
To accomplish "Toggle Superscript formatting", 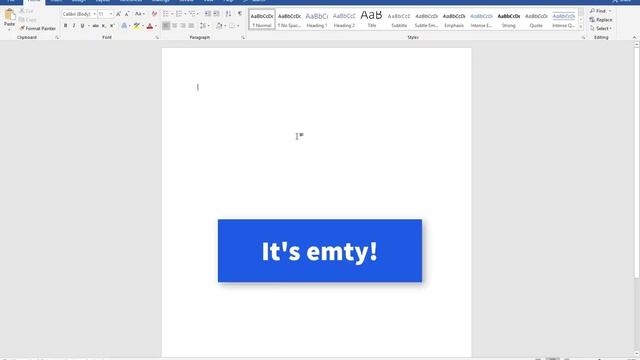I will [112, 26].
